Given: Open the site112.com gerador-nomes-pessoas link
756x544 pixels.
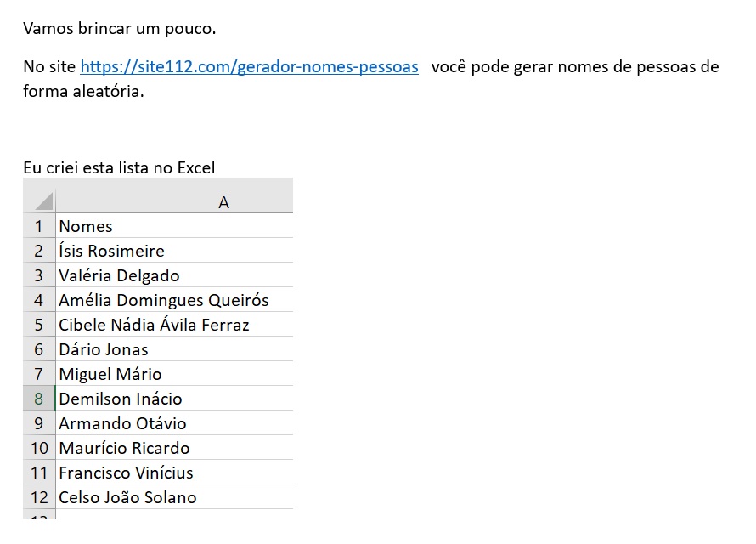Looking at the screenshot, I should [249, 66].
